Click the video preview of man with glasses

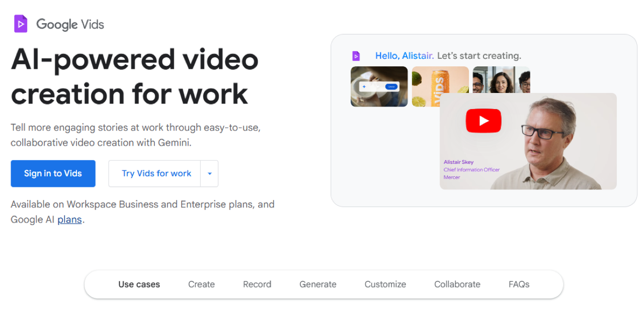click(x=528, y=141)
